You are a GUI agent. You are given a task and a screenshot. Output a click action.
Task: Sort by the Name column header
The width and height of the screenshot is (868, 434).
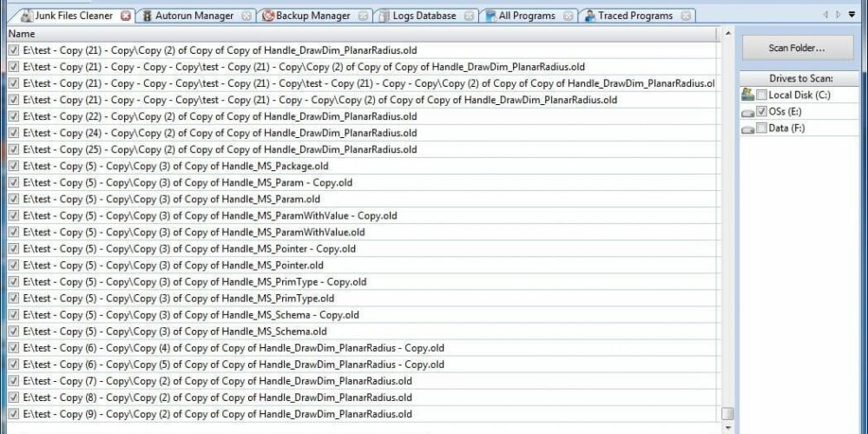click(x=363, y=35)
